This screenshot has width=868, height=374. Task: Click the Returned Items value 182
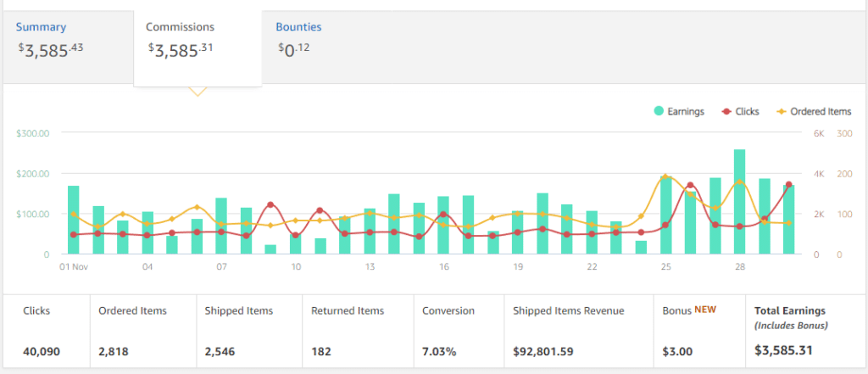320,351
